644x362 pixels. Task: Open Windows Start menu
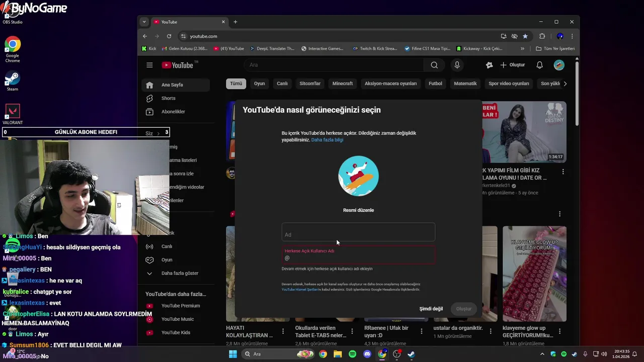coord(233,354)
